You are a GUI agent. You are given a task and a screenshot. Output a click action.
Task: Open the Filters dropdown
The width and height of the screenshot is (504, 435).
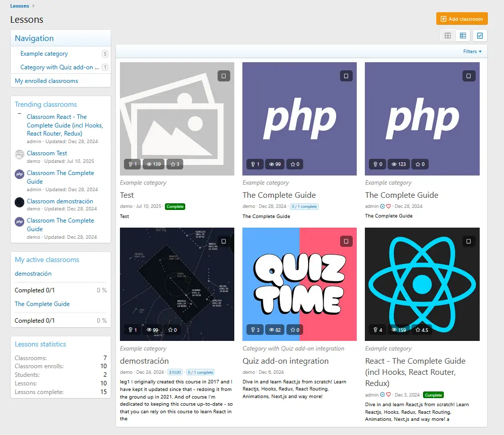(472, 52)
